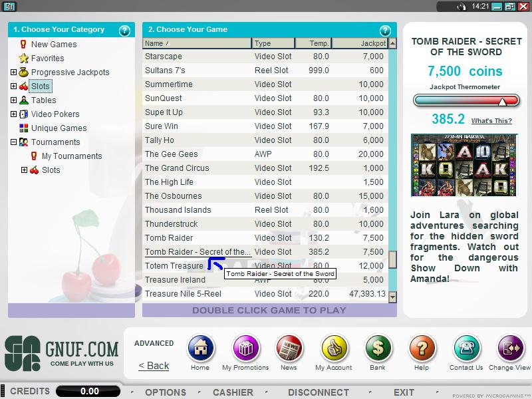This screenshot has width=532, height=399.
Task: Select the Totem Treasure game name
Action: (x=174, y=265)
